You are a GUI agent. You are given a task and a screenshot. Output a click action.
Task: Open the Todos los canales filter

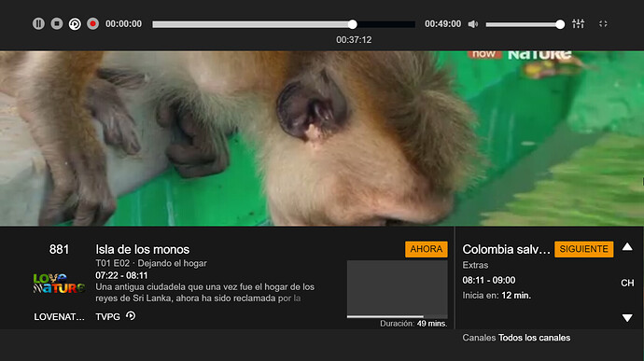(x=534, y=338)
